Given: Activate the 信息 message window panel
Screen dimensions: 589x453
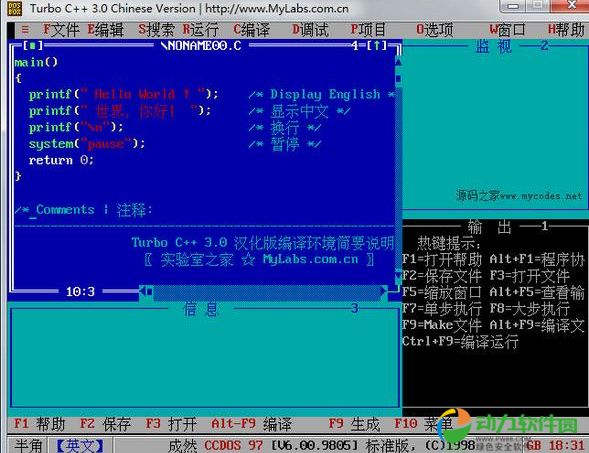Looking at the screenshot, I should click(205, 357).
